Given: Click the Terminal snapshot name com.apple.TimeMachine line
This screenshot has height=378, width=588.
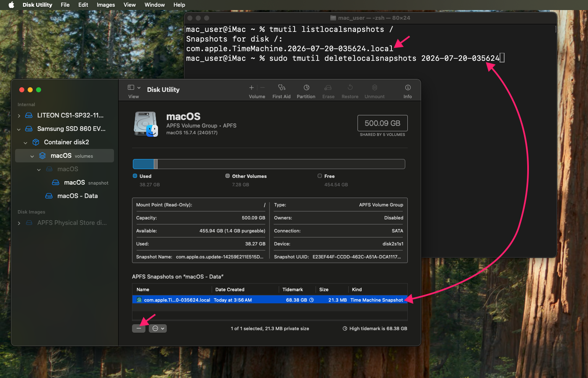Looking at the screenshot, I should (x=290, y=49).
